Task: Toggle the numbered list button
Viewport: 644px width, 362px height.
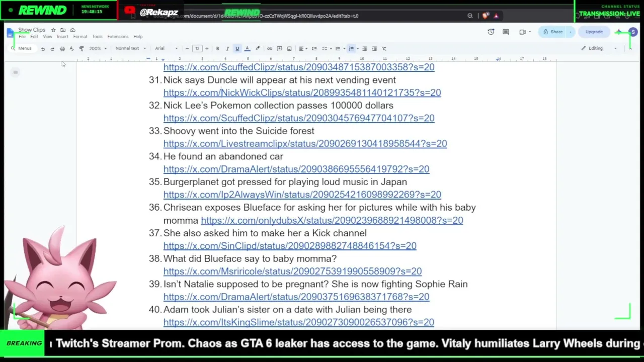Action: click(351, 49)
